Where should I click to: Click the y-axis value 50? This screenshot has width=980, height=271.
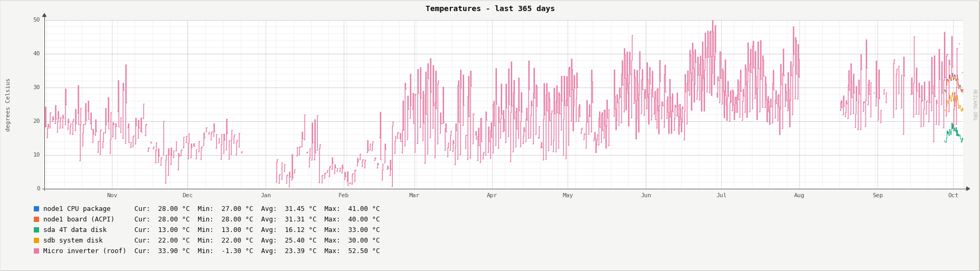tap(36, 20)
